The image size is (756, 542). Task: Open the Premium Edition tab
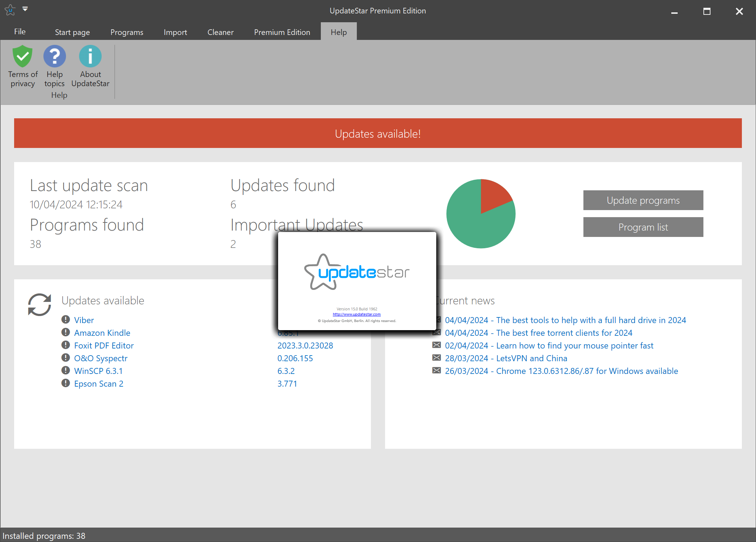(282, 32)
